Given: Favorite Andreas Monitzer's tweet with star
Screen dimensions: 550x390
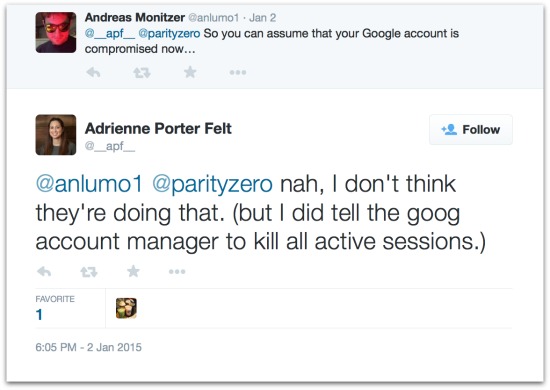Looking at the screenshot, I should 190,72.
